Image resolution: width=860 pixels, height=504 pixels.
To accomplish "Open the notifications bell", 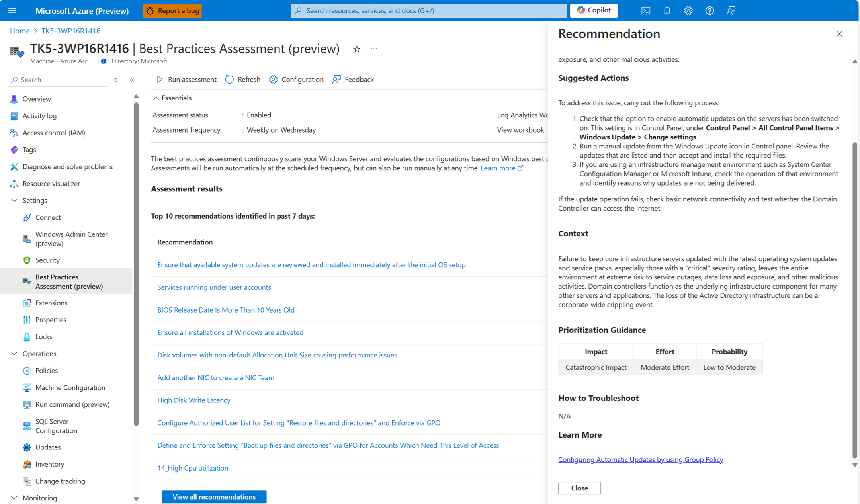I will [x=667, y=11].
